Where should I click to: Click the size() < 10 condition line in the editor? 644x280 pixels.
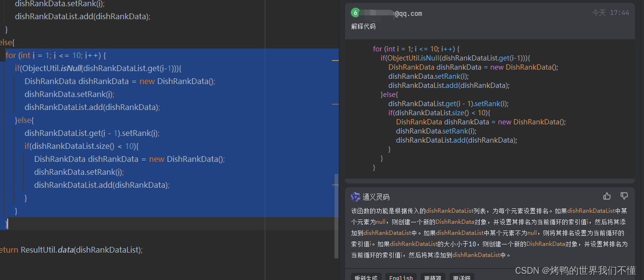(x=82, y=146)
